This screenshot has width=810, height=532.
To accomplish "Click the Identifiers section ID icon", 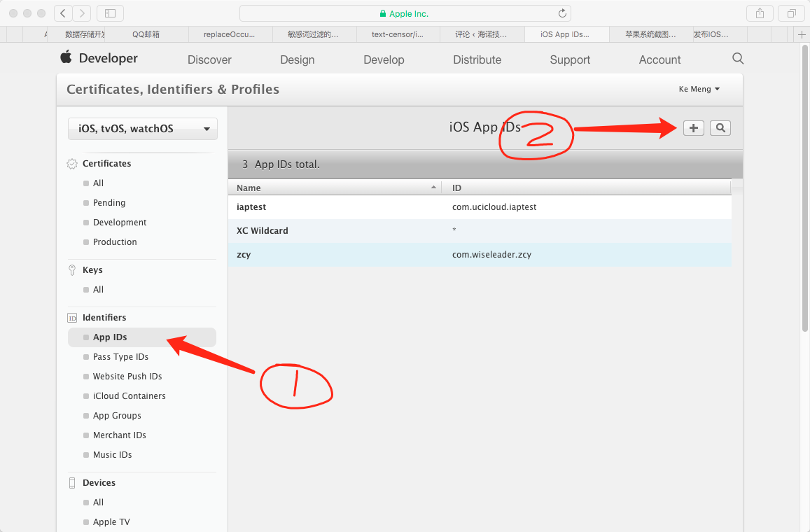I will [x=72, y=318].
